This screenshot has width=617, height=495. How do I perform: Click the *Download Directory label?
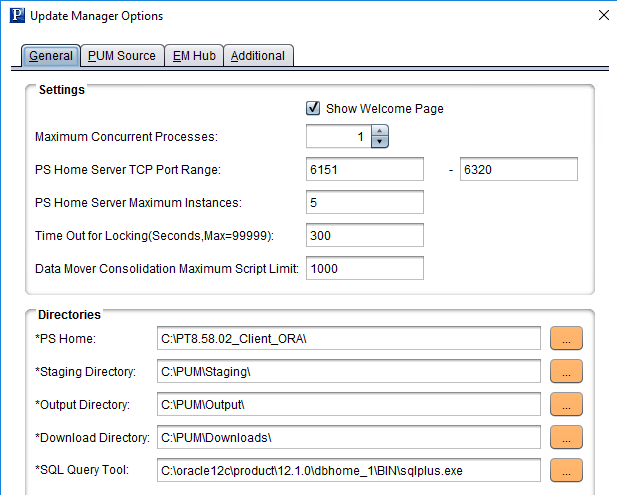[92, 438]
